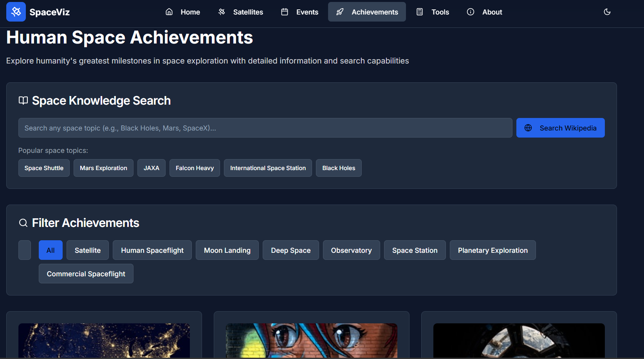Click the Human Space Achievements heading
This screenshot has width=644, height=359.
click(130, 38)
